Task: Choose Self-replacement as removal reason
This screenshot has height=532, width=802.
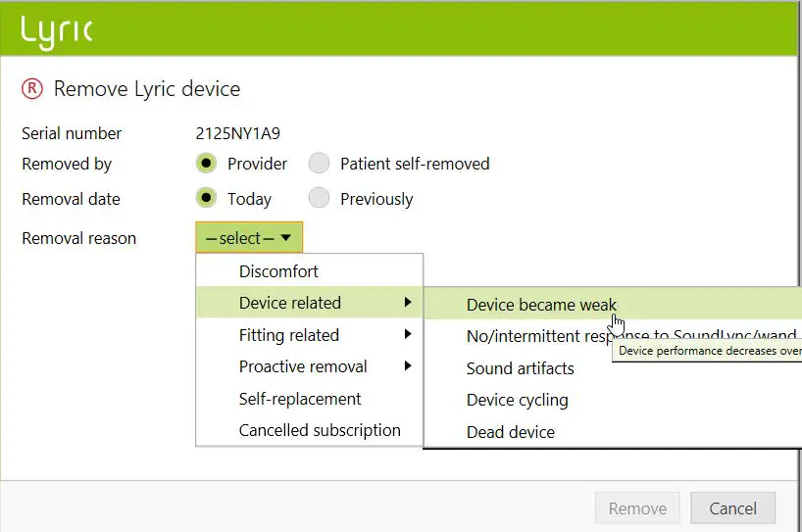Action: click(x=310, y=399)
